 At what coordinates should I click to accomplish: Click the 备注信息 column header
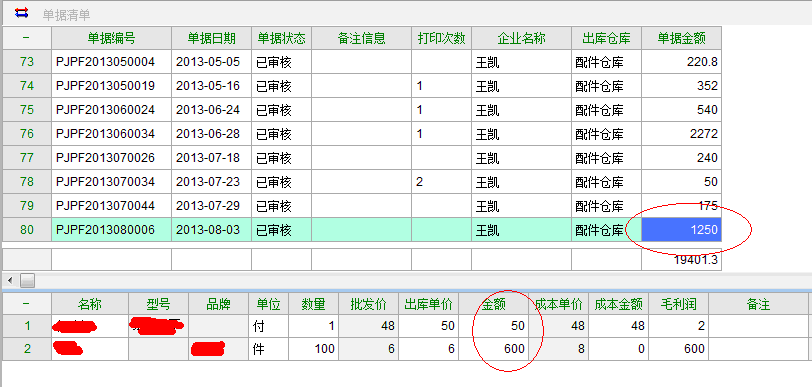[361, 38]
